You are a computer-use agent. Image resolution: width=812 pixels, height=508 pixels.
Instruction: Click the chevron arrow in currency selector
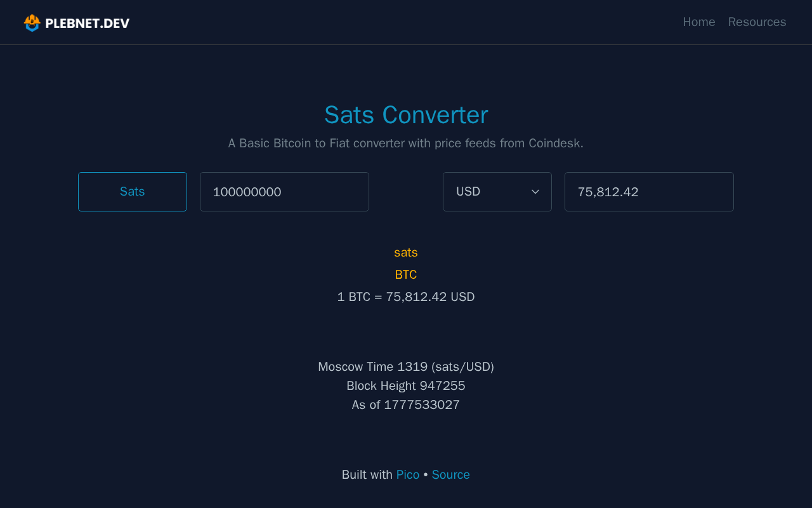535,192
